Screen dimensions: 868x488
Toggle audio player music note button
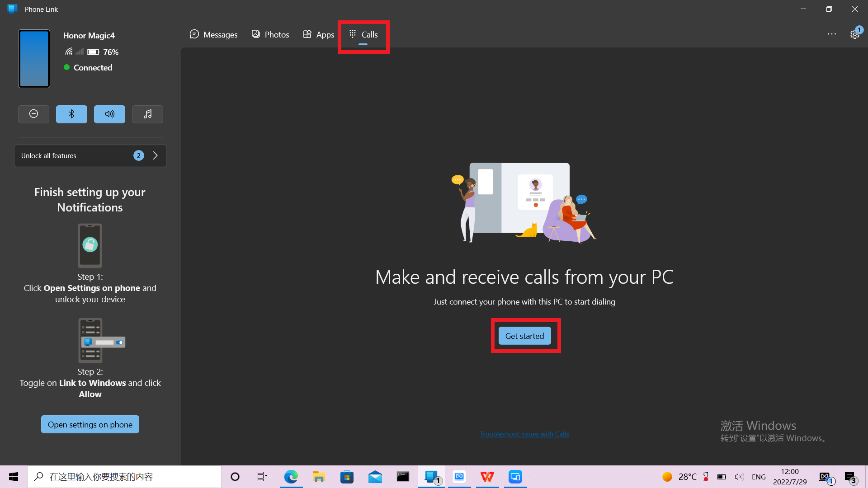147,114
